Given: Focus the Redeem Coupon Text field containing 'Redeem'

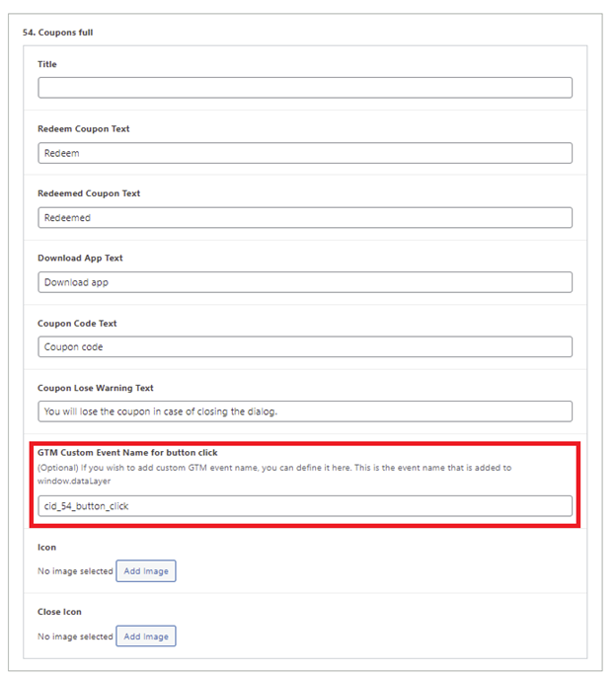Looking at the screenshot, I should (x=305, y=153).
